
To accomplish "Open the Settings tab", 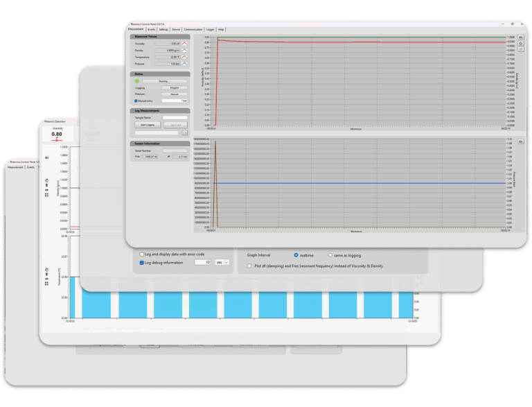I will (163, 30).
